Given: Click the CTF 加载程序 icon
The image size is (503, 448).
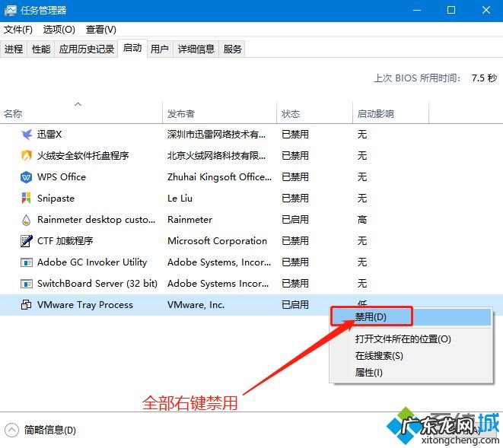Looking at the screenshot, I should (27, 241).
